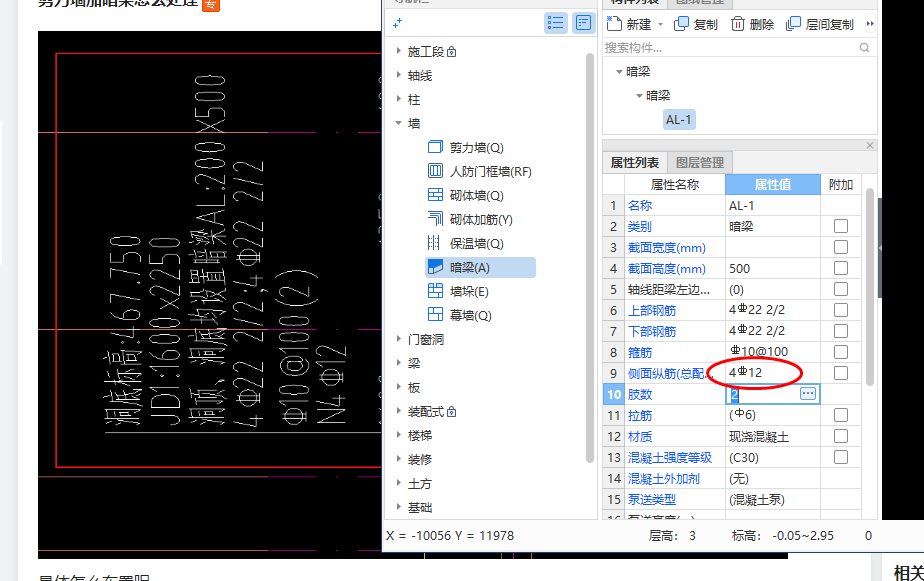Click the 新建 new component icon
The image size is (924, 581).
pyautogui.click(x=614, y=24)
